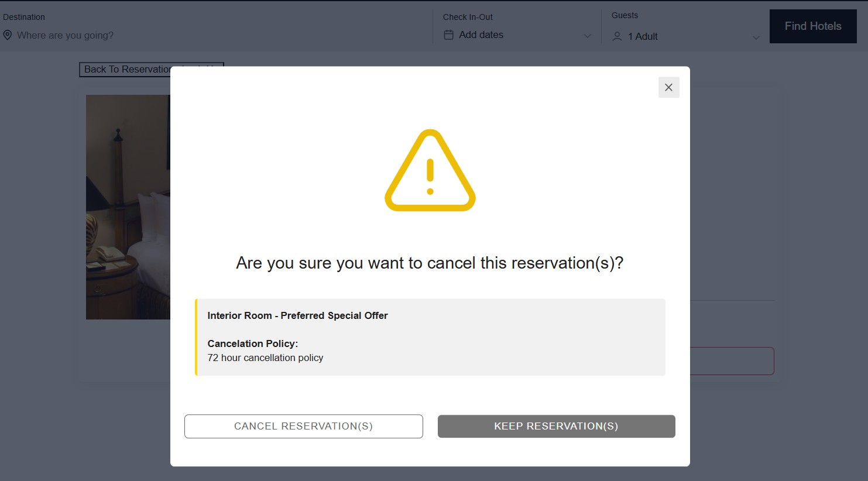The height and width of the screenshot is (481, 868).
Task: Choose Keep Reservation(s)
Action: pyautogui.click(x=556, y=426)
